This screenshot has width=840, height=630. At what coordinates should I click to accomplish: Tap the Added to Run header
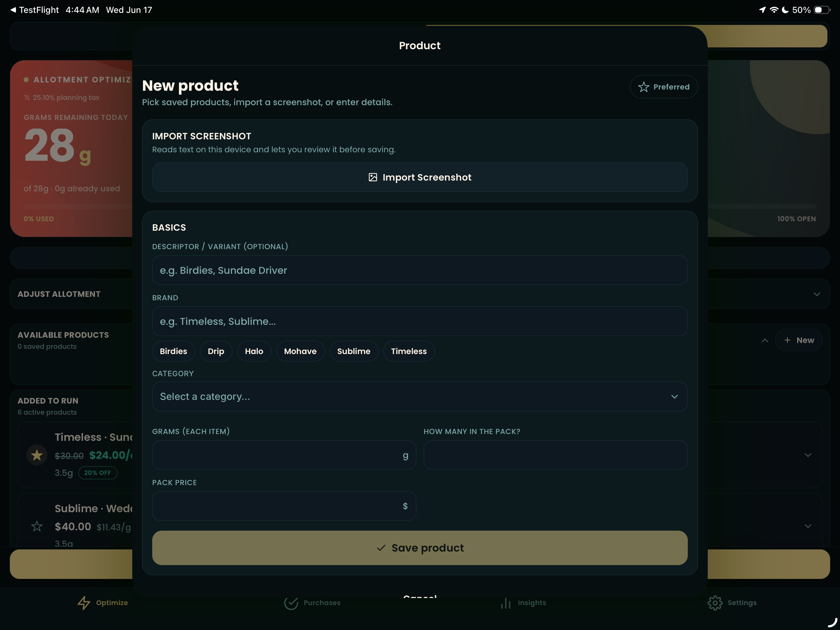48,401
